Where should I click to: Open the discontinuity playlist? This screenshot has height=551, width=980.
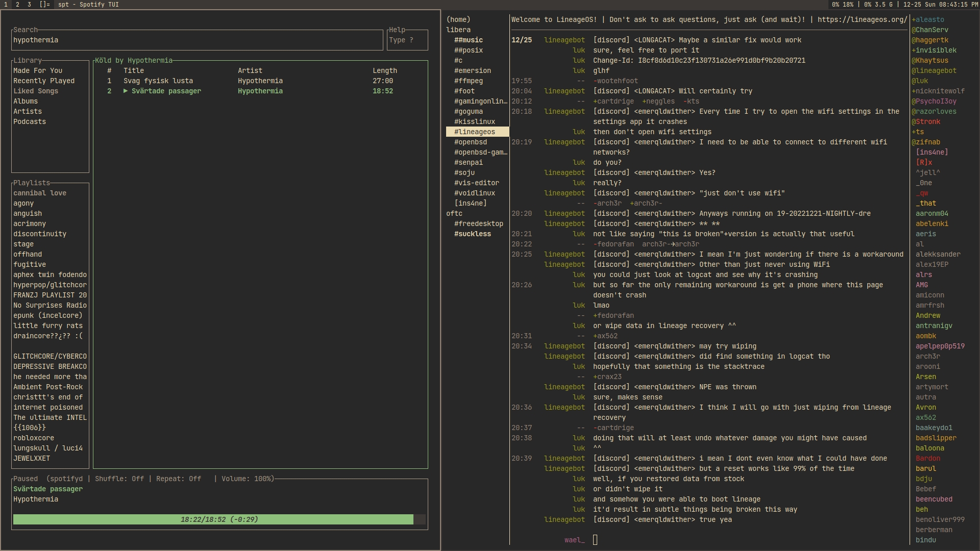click(40, 234)
